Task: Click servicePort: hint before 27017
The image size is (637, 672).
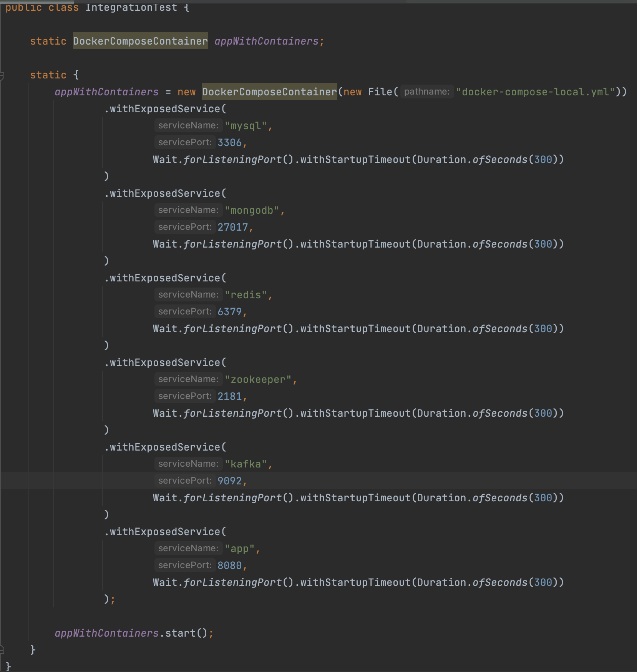Action: (185, 227)
